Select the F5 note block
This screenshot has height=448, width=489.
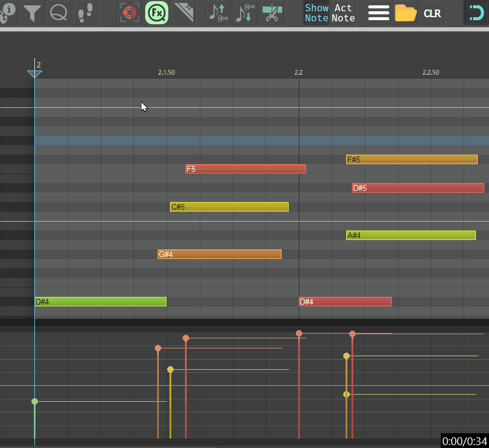245,169
